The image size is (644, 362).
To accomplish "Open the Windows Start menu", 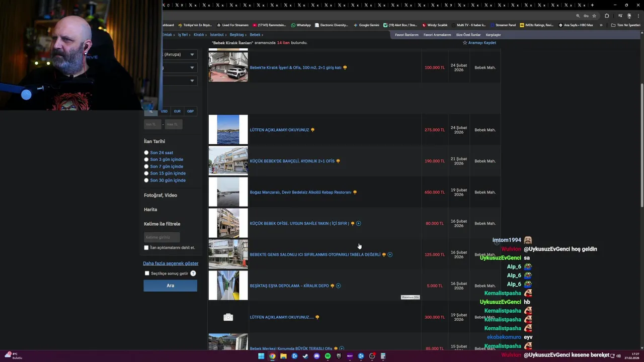I will 261,356.
